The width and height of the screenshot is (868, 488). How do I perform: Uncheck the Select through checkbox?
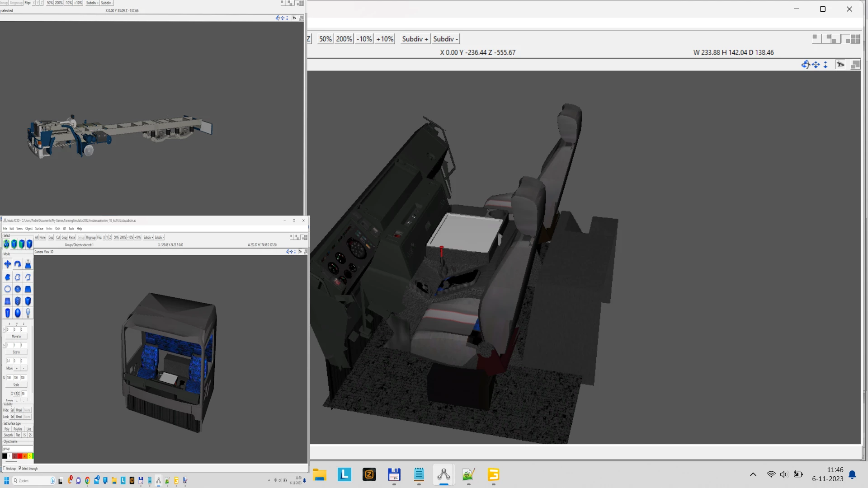(20, 468)
